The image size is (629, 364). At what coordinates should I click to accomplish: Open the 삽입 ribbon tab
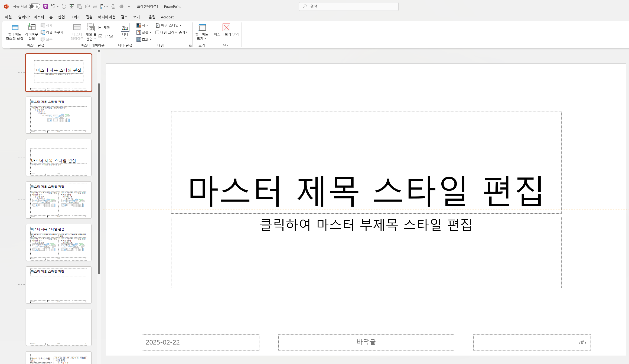61,17
